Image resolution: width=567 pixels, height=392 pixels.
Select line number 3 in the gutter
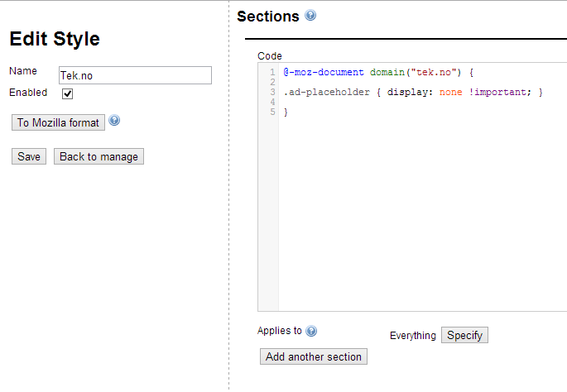point(272,92)
